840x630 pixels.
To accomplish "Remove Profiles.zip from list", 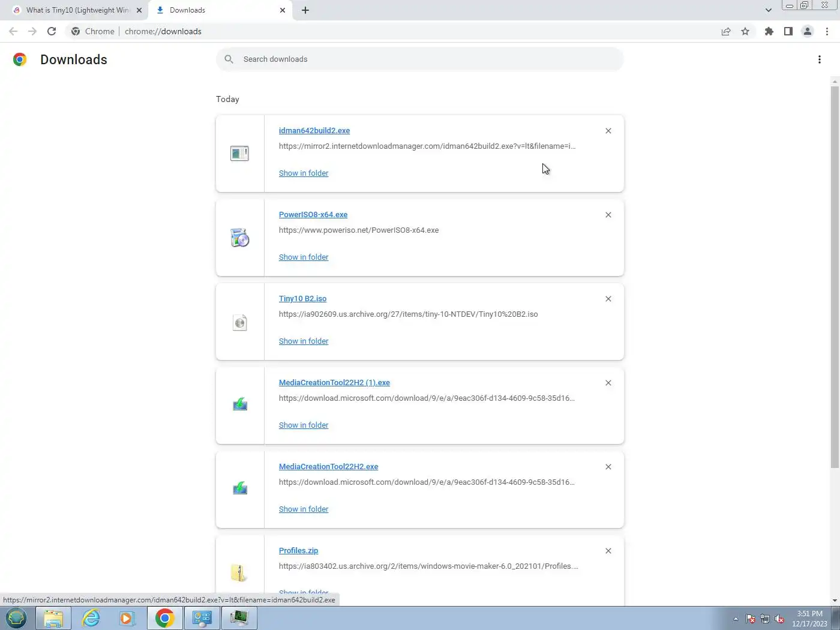I will point(608,551).
